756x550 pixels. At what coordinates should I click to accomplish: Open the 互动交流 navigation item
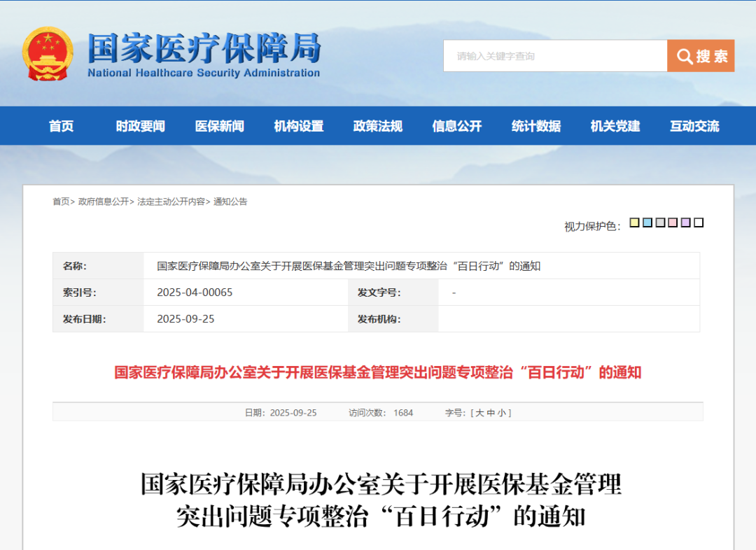694,126
